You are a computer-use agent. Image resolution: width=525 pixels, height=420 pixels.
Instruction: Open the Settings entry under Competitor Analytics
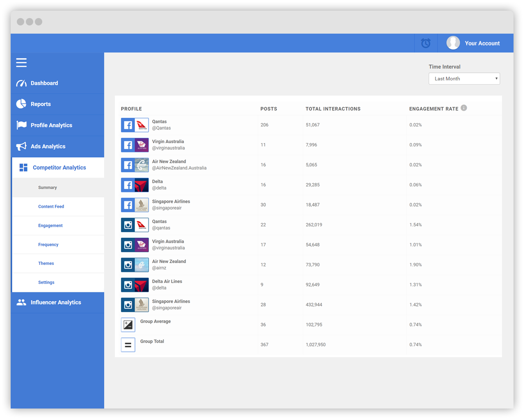coord(46,282)
